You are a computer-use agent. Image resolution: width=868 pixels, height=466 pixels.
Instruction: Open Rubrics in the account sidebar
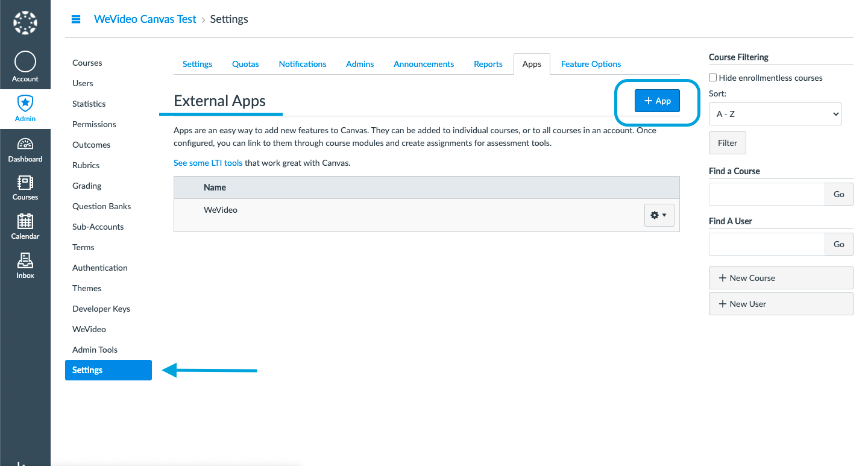click(86, 165)
